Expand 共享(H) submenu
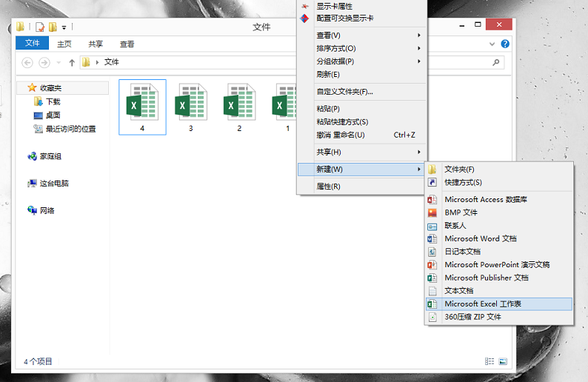Screen dimensions: 588x382 (362, 152)
